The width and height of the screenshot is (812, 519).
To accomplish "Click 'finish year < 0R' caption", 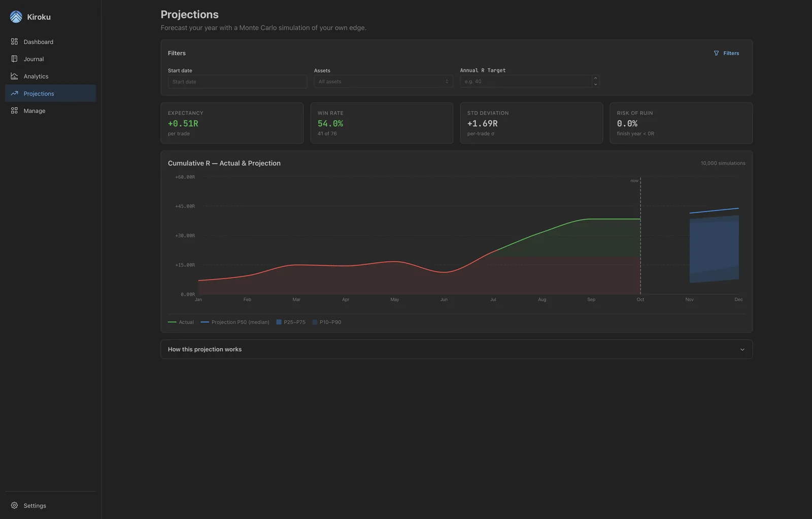I will pyautogui.click(x=635, y=134).
